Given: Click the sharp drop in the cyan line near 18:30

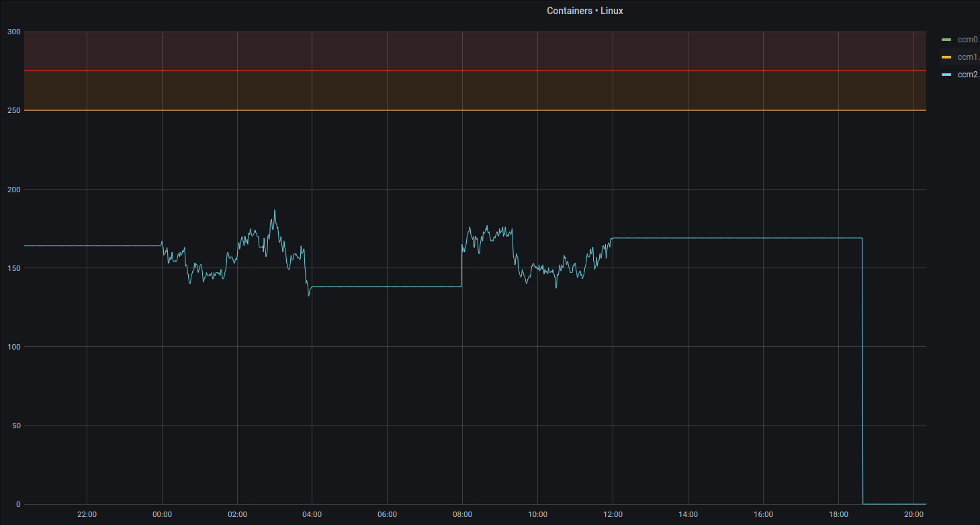Looking at the screenshot, I should tap(862, 370).
